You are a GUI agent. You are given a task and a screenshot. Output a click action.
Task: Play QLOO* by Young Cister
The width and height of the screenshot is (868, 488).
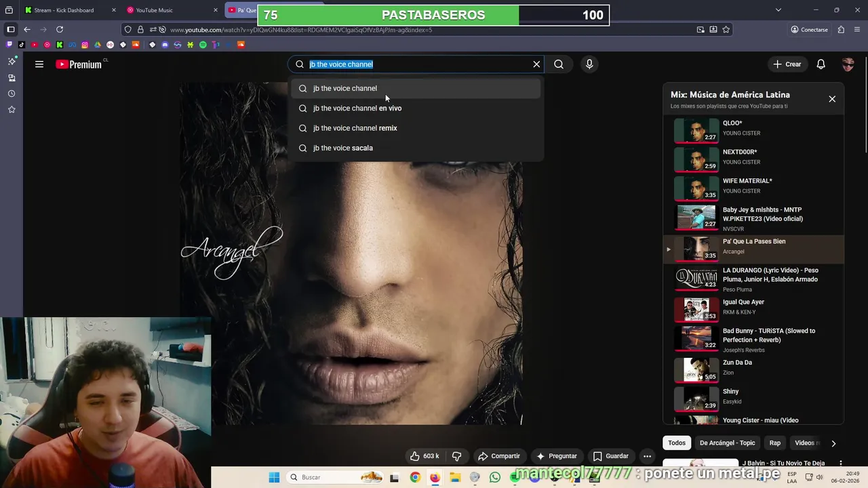coord(753,130)
